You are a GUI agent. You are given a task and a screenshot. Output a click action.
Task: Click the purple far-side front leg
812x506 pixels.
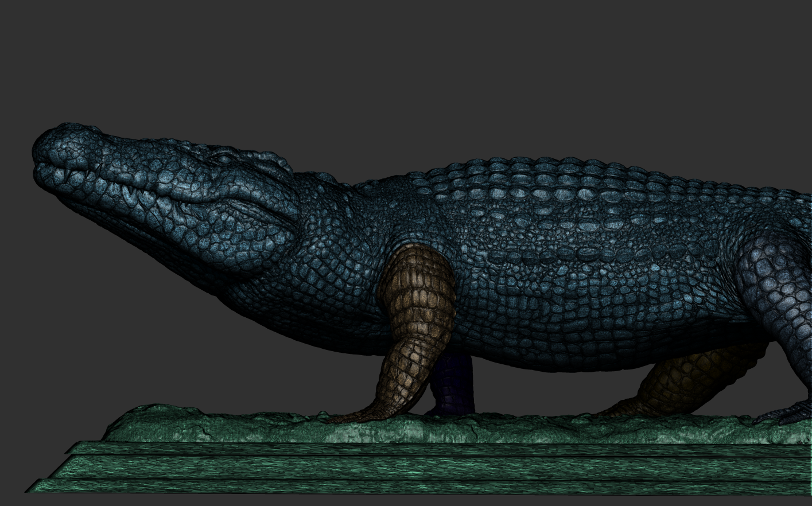(x=453, y=383)
